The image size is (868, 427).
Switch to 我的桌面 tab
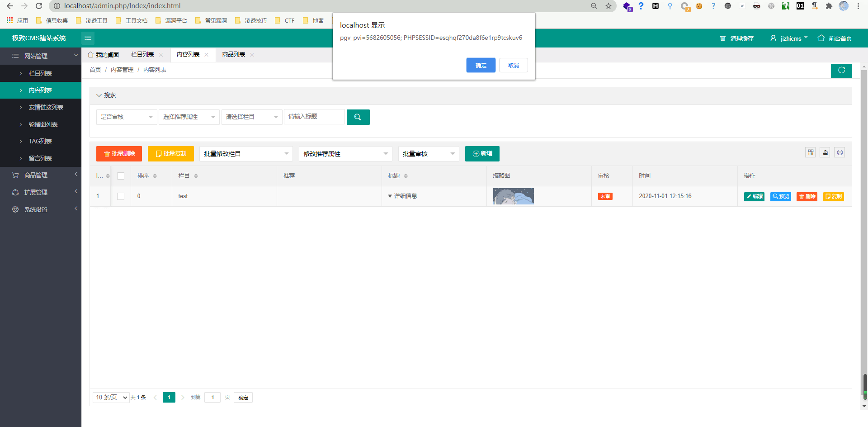[x=103, y=55]
